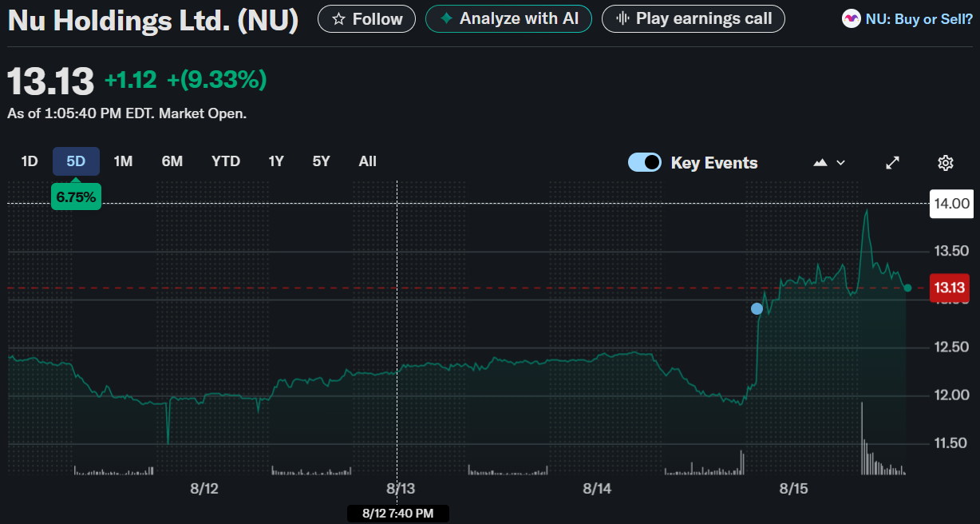Play the earnings call

693,18
